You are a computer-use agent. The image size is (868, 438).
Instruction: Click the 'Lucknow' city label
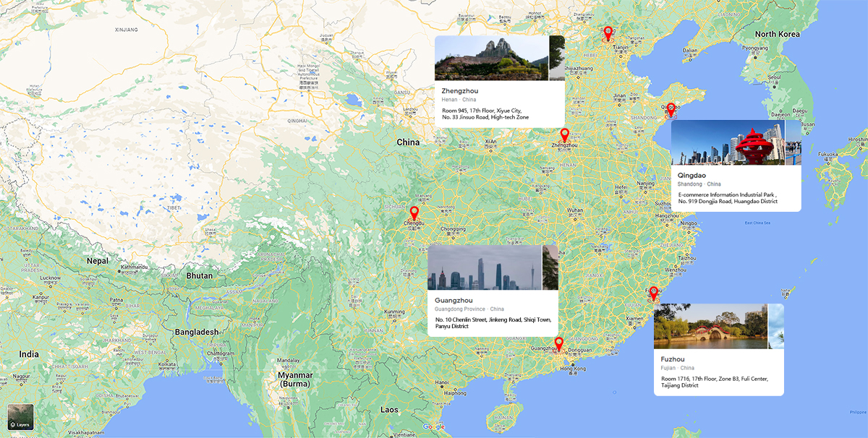click(x=51, y=278)
